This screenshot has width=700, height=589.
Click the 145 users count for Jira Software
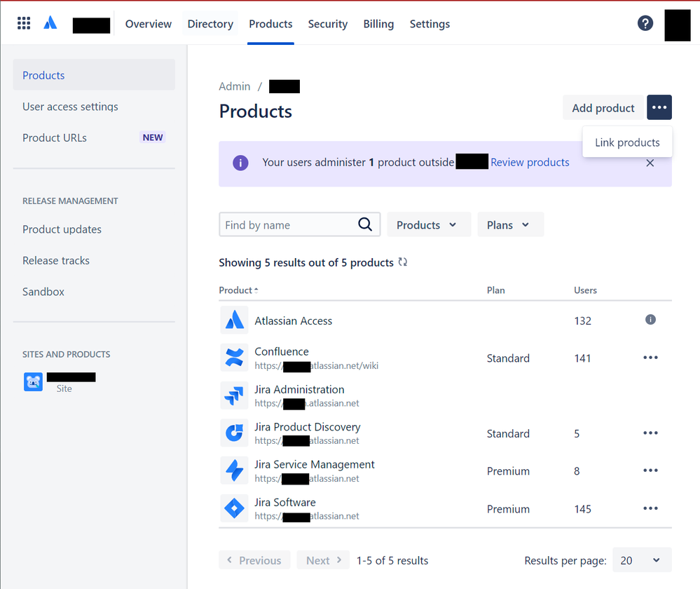coord(582,509)
